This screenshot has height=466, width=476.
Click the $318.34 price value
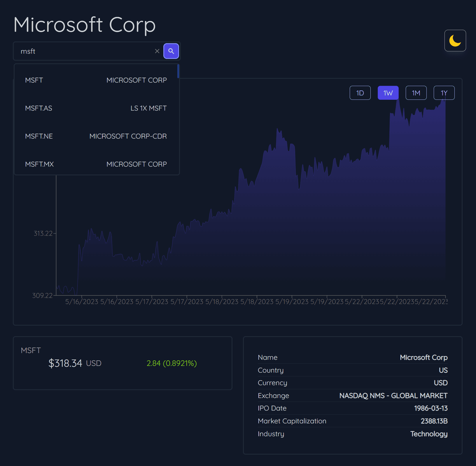pos(65,363)
